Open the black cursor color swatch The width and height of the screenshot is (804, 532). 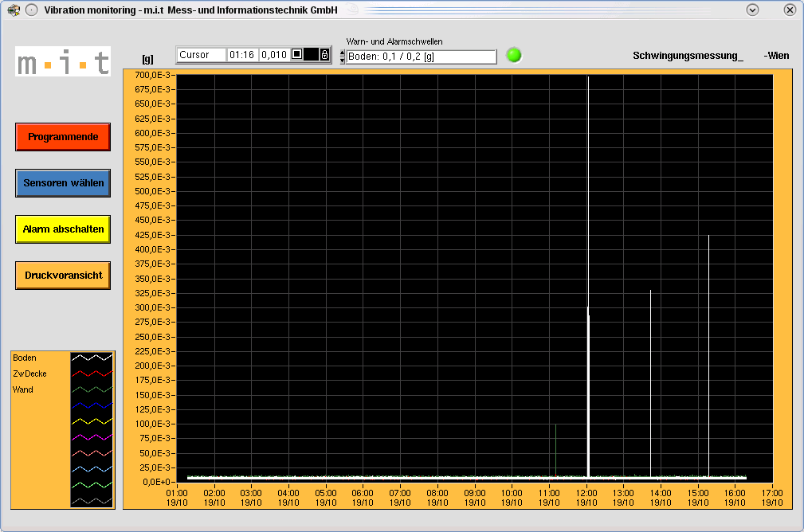[x=312, y=55]
